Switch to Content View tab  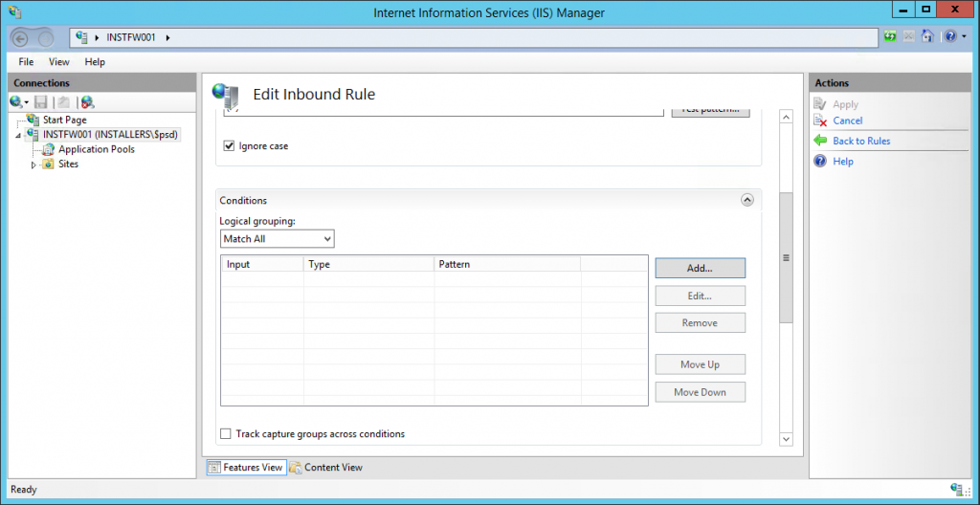click(326, 467)
